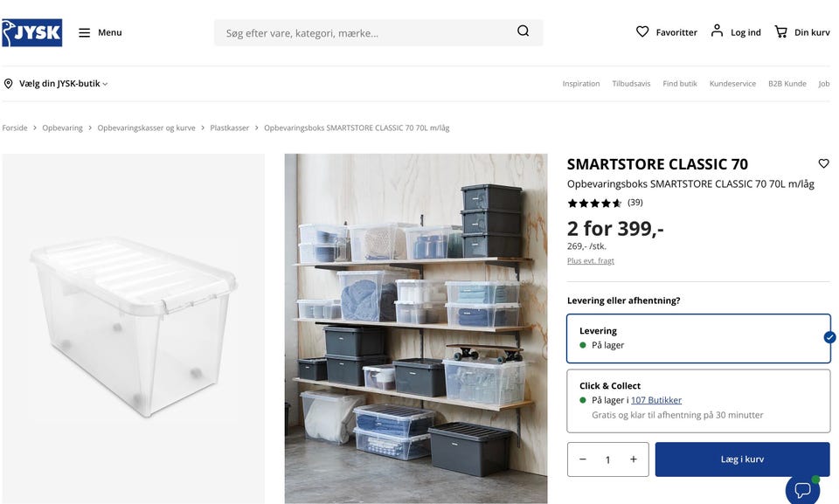The height and width of the screenshot is (504, 839).
Task: Select the Click & Collect option
Action: [698, 401]
